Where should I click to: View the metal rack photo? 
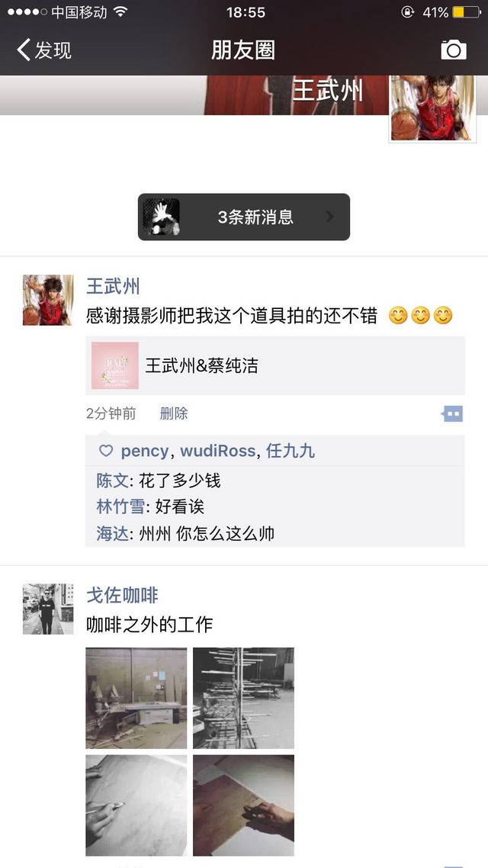point(243,698)
